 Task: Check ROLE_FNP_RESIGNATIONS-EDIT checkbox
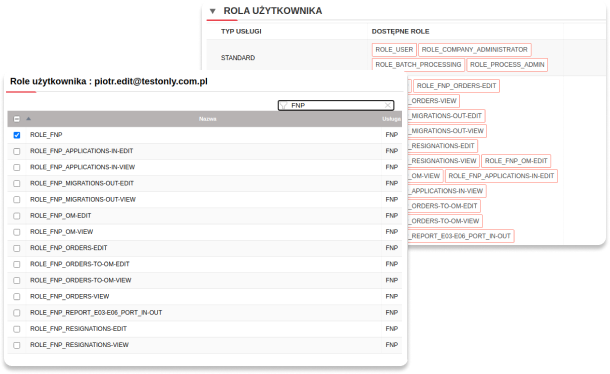[x=17, y=329]
